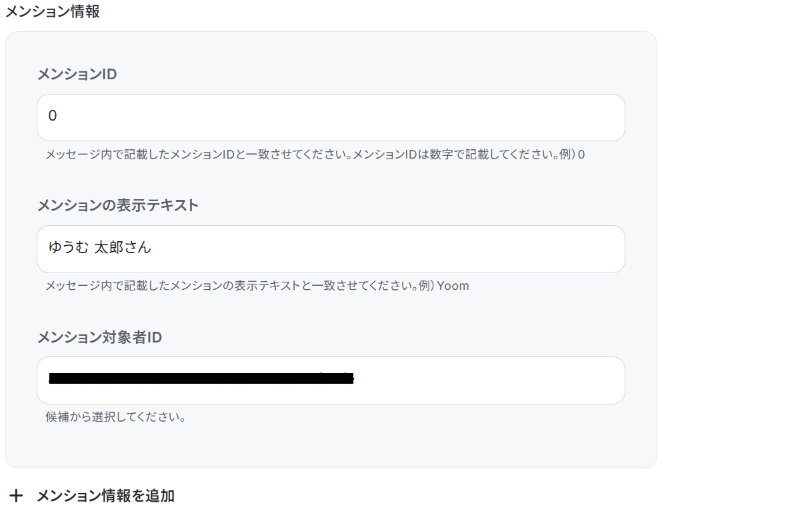Click the メンションID field label

coord(77,74)
